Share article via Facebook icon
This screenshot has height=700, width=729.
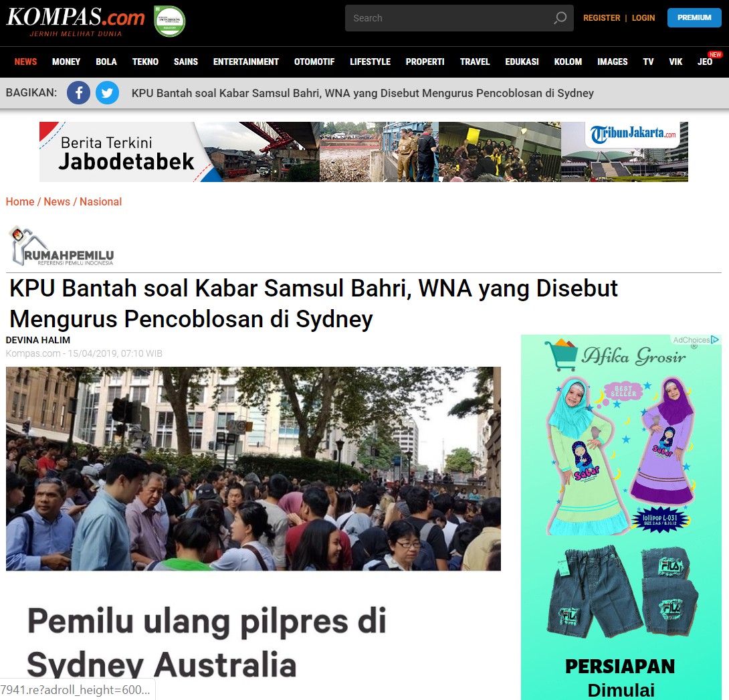[78, 93]
